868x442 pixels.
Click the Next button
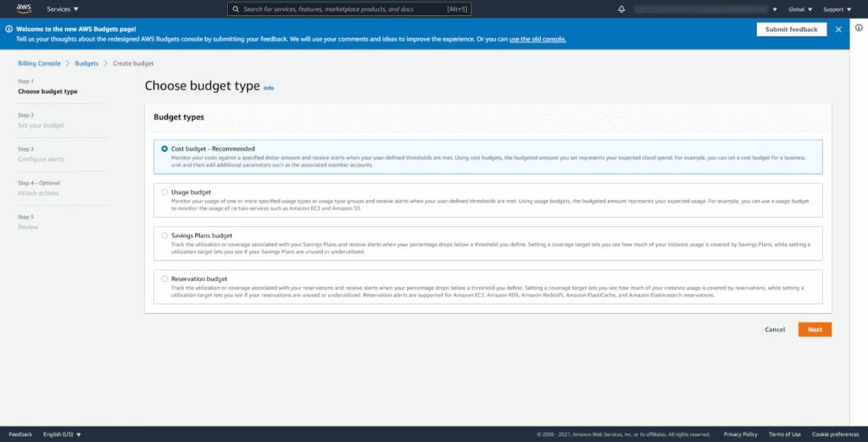pyautogui.click(x=815, y=329)
